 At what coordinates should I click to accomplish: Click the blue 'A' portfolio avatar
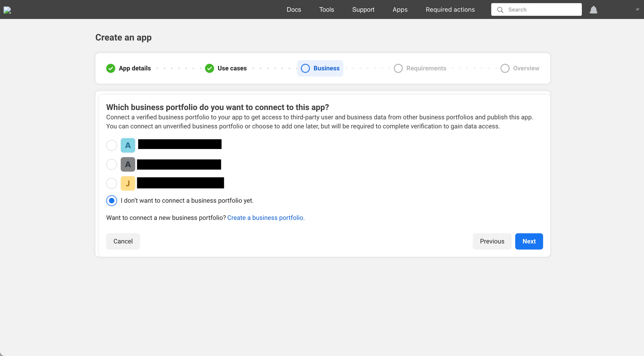pos(128,145)
